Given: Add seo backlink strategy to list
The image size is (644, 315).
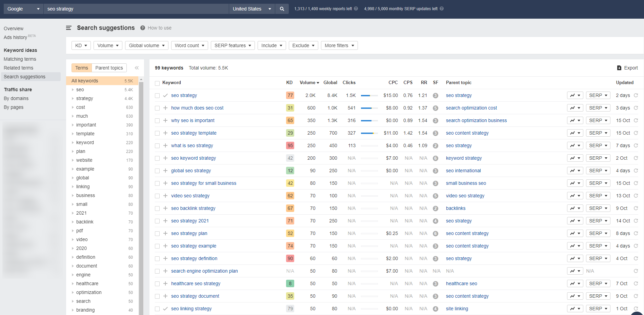Looking at the screenshot, I should [165, 208].
